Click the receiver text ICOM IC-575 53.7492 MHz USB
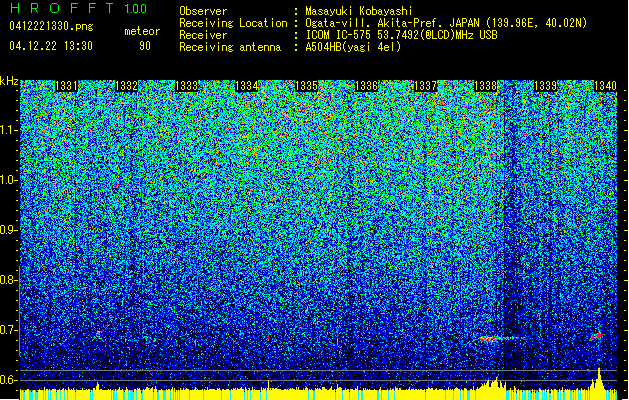629x400 pixels. [x=401, y=35]
